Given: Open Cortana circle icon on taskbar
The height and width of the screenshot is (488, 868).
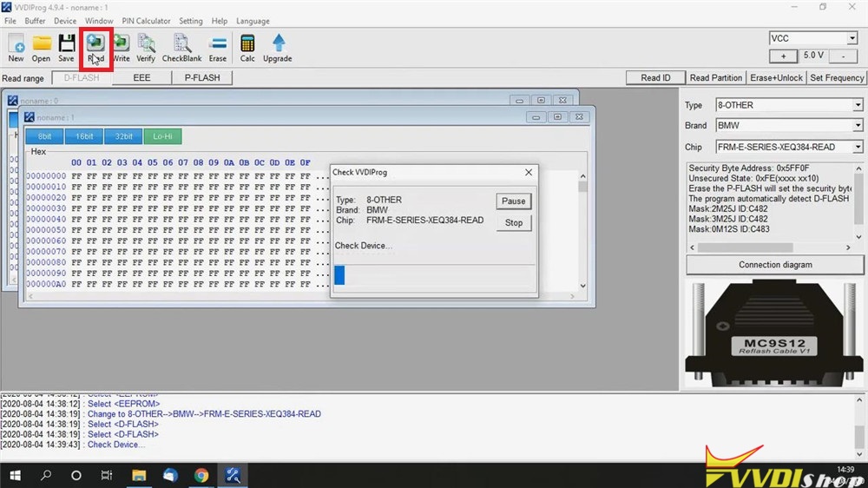Looking at the screenshot, I should click(x=76, y=475).
